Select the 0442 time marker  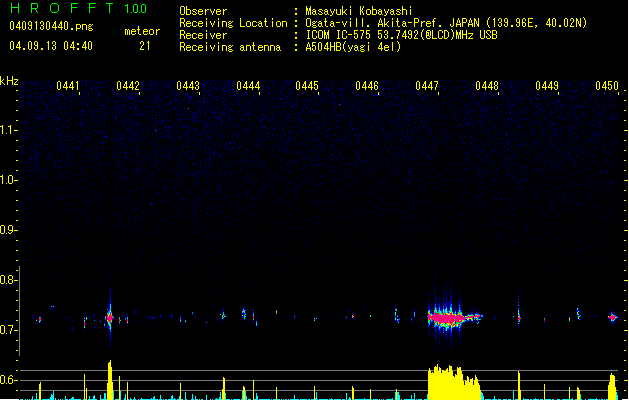click(x=128, y=87)
